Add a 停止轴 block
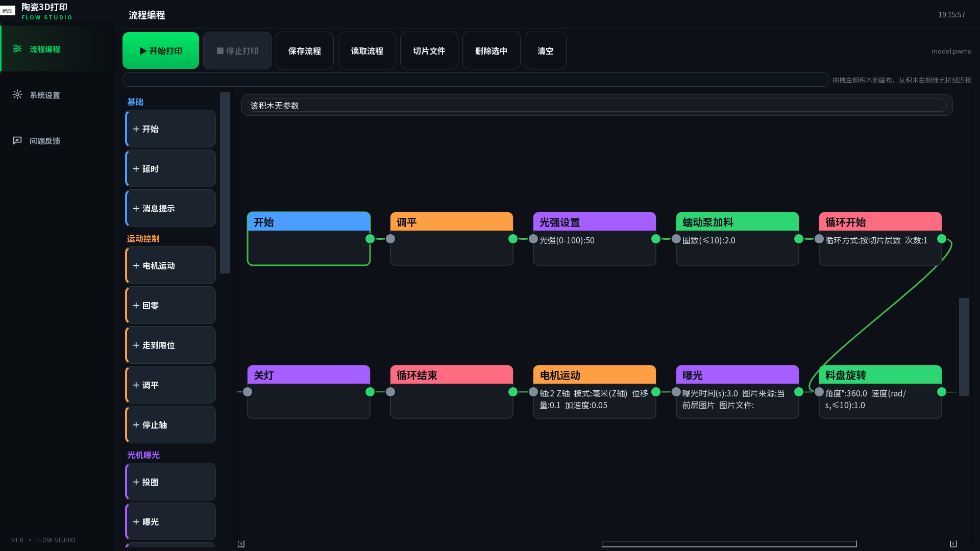Image resolution: width=980 pixels, height=551 pixels. 170,424
